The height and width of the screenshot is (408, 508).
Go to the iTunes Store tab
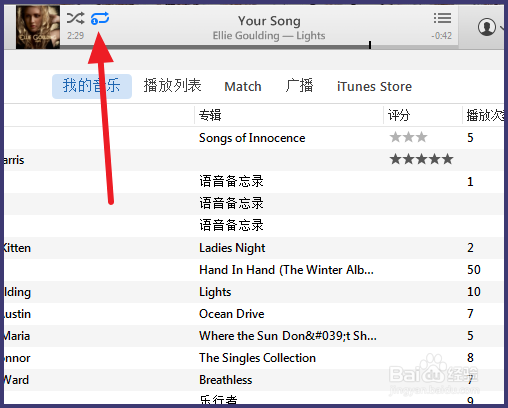(x=374, y=87)
